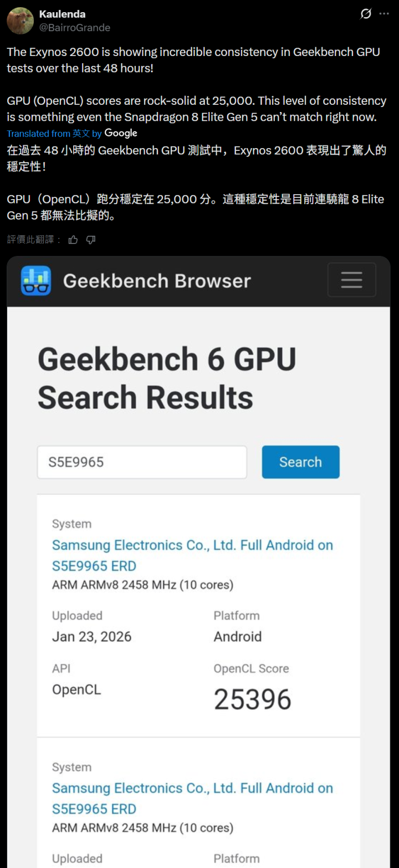Image resolution: width=399 pixels, height=868 pixels.
Task: Expand the Geekbench hamburger navigation menu
Action: click(x=351, y=280)
